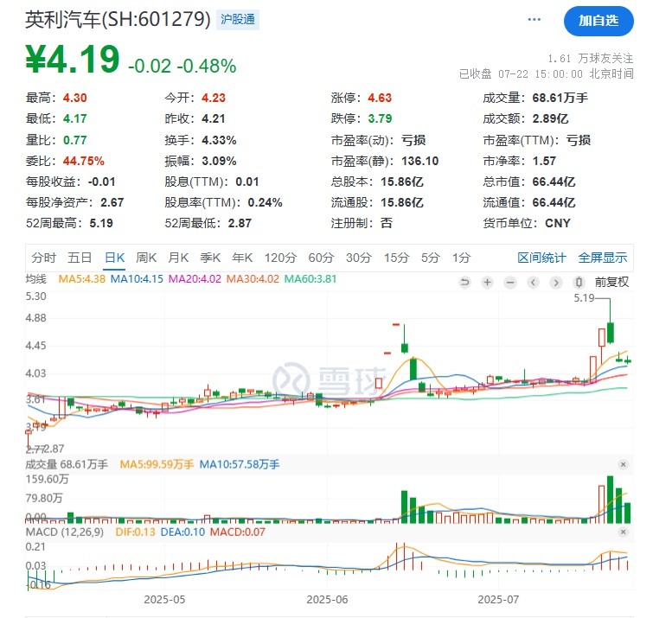Image resolution: width=672 pixels, height=618 pixels.
Task: Select the 季K quarterly candlestick tab
Action: 210,258
